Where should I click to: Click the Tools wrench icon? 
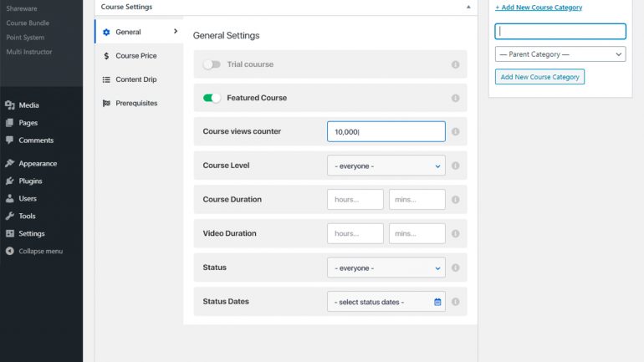[10, 216]
